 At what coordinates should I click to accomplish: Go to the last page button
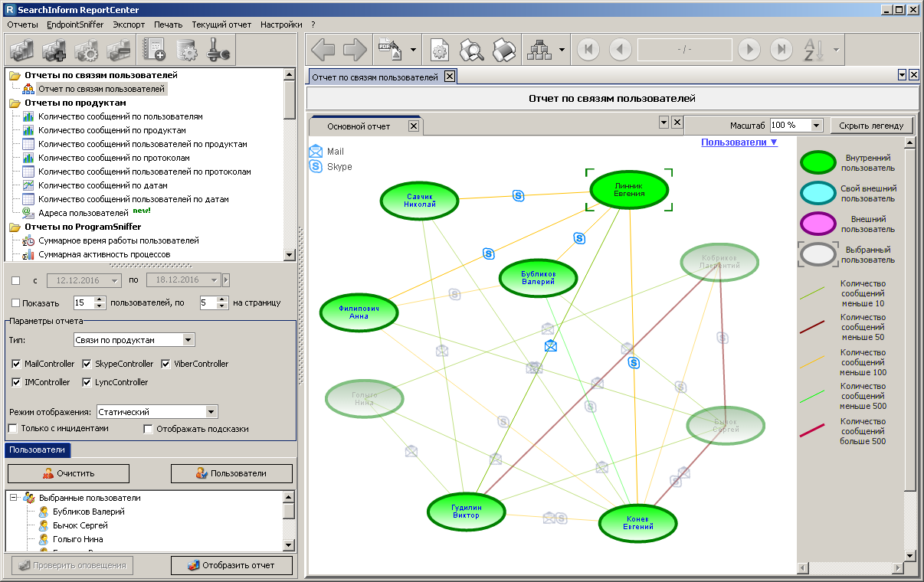(x=781, y=51)
